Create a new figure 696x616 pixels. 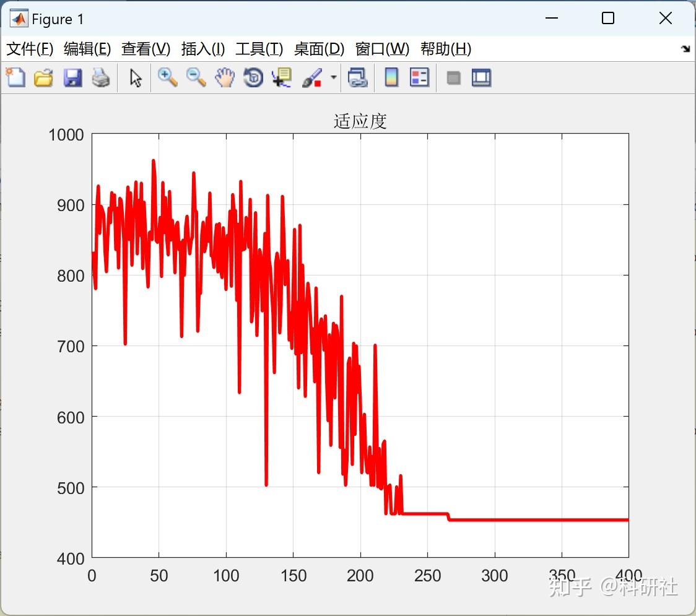pos(15,77)
